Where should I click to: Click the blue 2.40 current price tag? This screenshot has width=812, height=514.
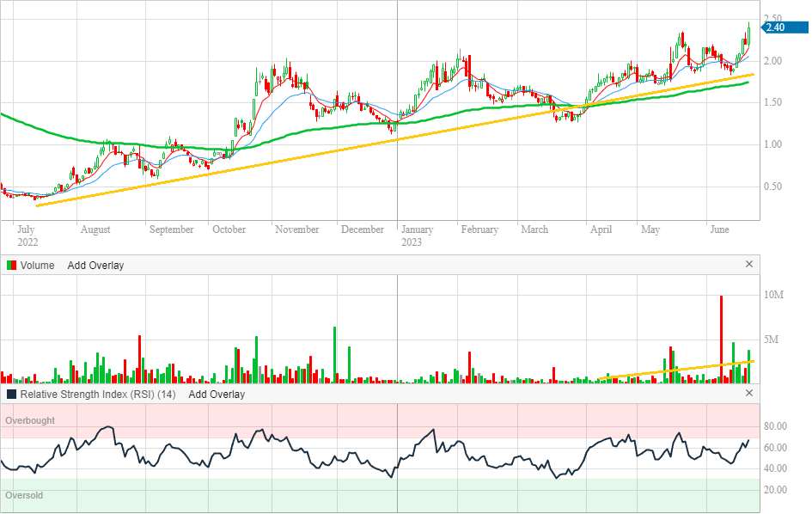[x=774, y=28]
